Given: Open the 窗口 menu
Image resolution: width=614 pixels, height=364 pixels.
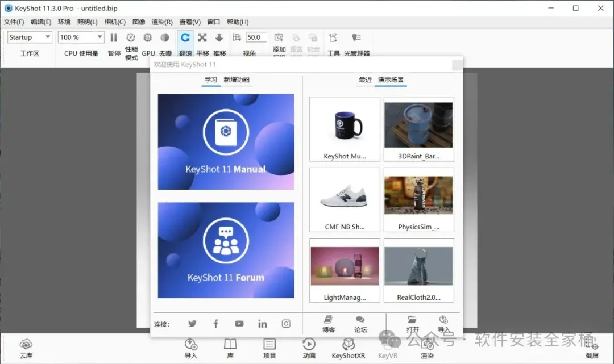Looking at the screenshot, I should [213, 22].
